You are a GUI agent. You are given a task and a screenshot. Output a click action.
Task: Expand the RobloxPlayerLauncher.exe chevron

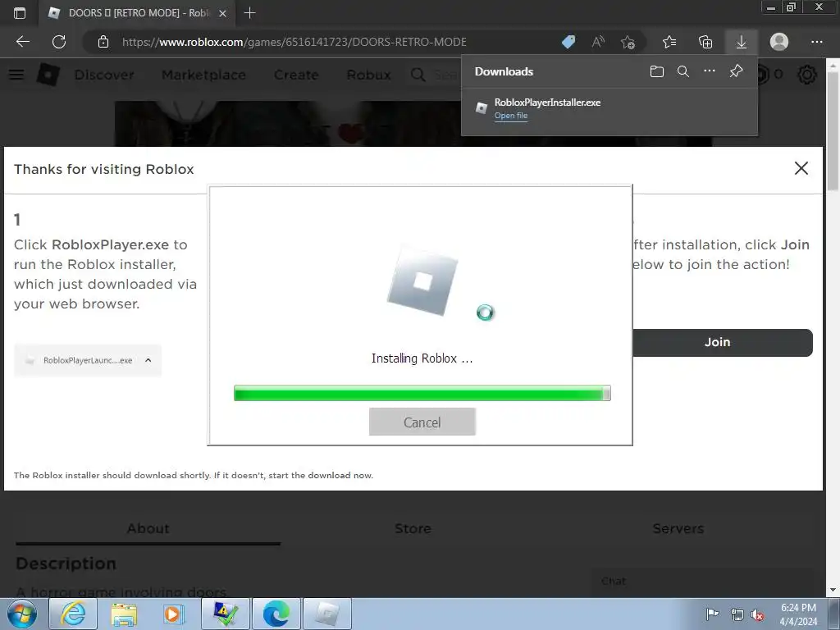point(148,360)
